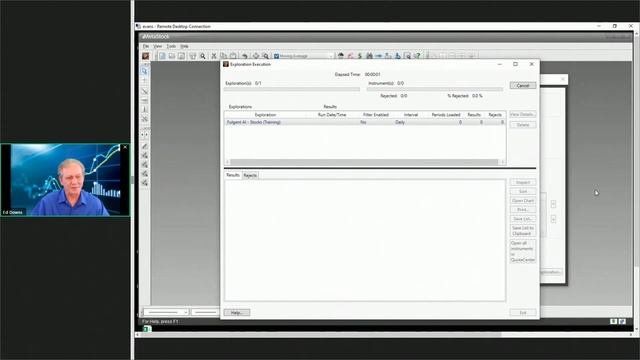Screen dimensions: 640x360
Task: Click the question mark help icon in the toolbar
Action: [x=417, y=56]
